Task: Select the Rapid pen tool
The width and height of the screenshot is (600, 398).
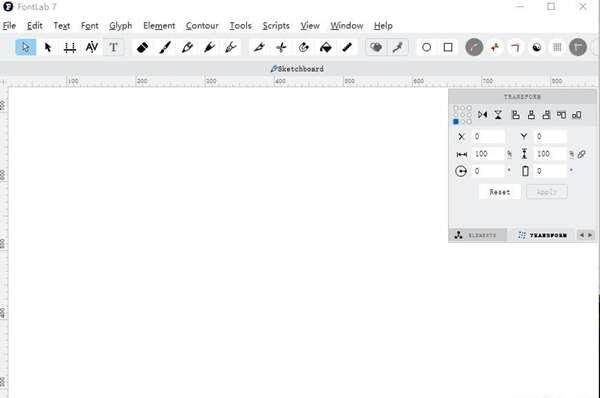Action: (x=231, y=47)
